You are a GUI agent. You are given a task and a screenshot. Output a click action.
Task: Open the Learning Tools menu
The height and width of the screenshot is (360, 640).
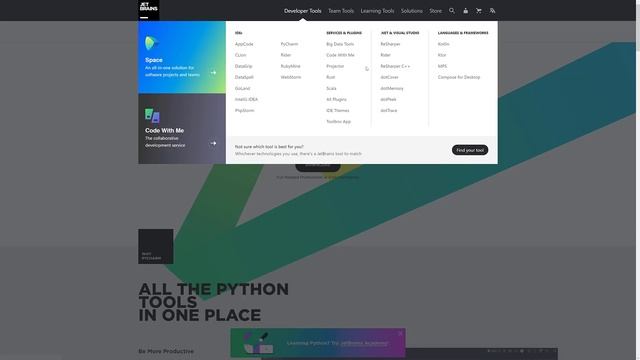[x=377, y=11]
